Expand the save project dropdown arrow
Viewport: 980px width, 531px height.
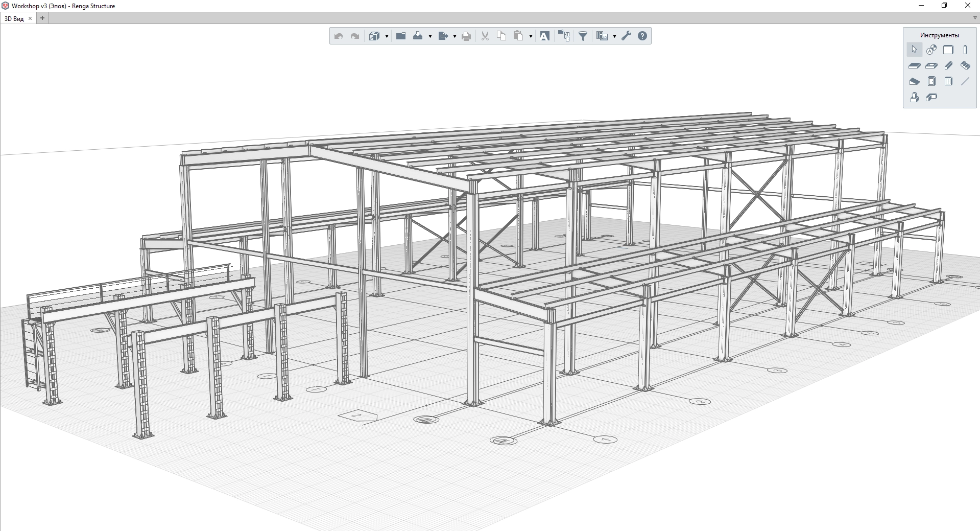pyautogui.click(x=430, y=36)
